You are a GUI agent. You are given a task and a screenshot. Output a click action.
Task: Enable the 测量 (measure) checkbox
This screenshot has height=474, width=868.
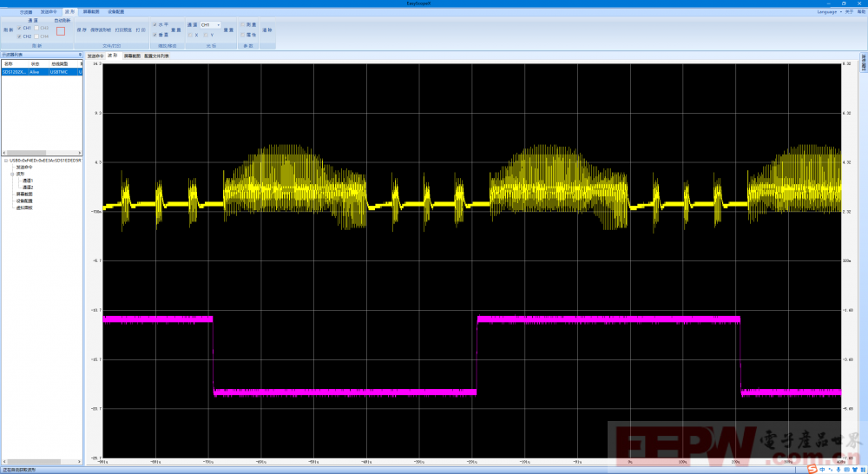click(242, 25)
